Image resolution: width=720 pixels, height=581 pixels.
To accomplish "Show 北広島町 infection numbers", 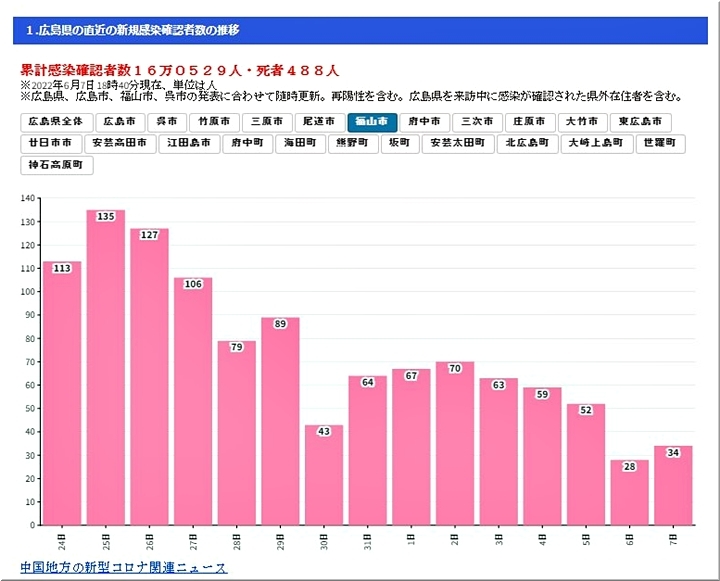I will pos(527,143).
